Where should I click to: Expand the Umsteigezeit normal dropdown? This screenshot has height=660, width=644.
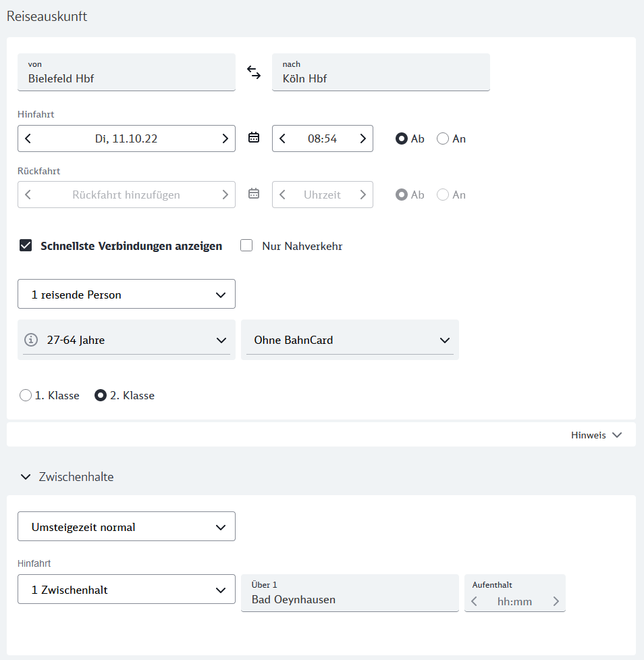click(126, 527)
